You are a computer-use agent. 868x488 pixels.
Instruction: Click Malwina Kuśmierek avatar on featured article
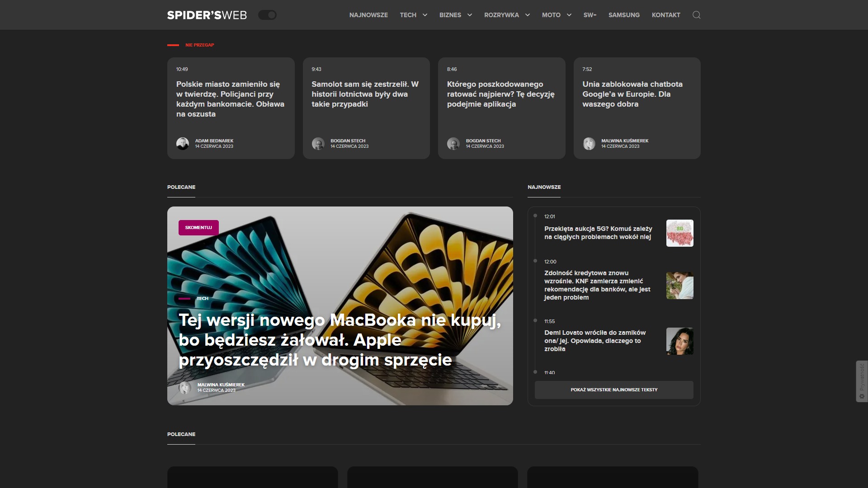185,388
